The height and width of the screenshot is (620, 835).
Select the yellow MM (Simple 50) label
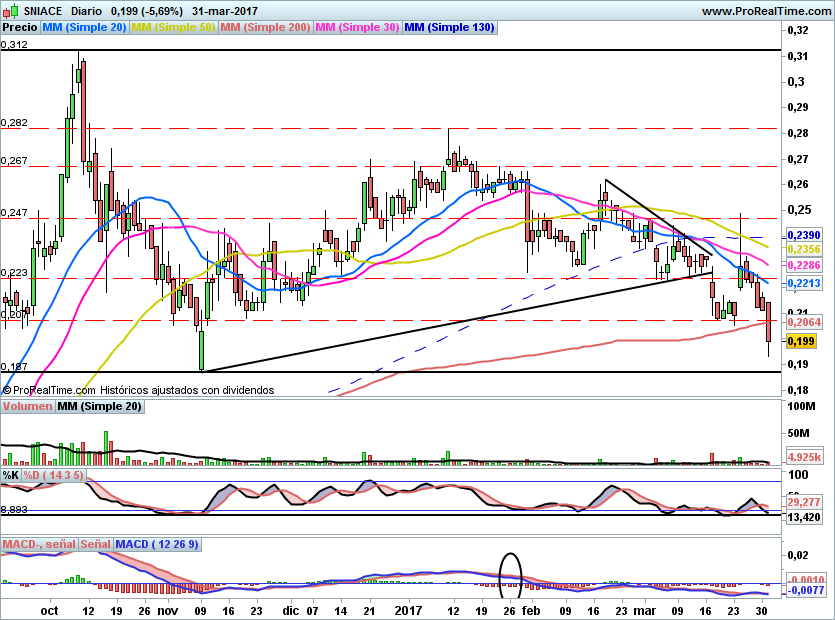coord(173,28)
